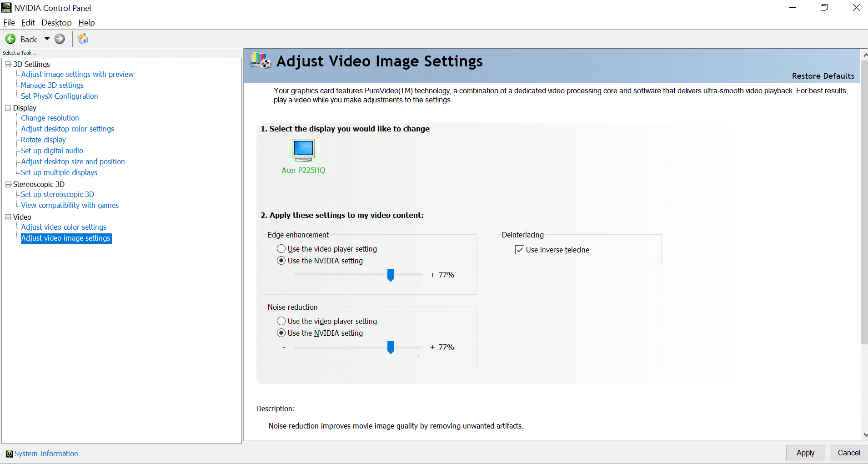Click the vertical scrollbar up arrow

coord(864,55)
